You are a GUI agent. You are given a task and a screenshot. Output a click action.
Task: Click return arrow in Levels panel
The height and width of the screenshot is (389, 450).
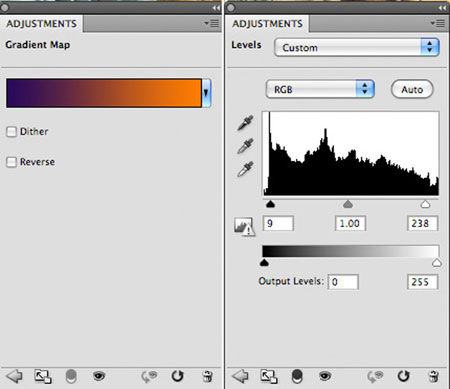(240, 376)
